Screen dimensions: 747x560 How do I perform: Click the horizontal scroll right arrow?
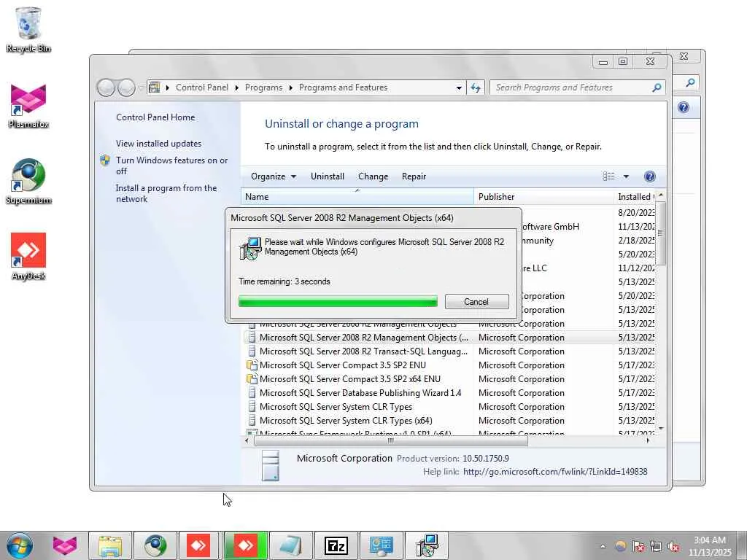648,440
